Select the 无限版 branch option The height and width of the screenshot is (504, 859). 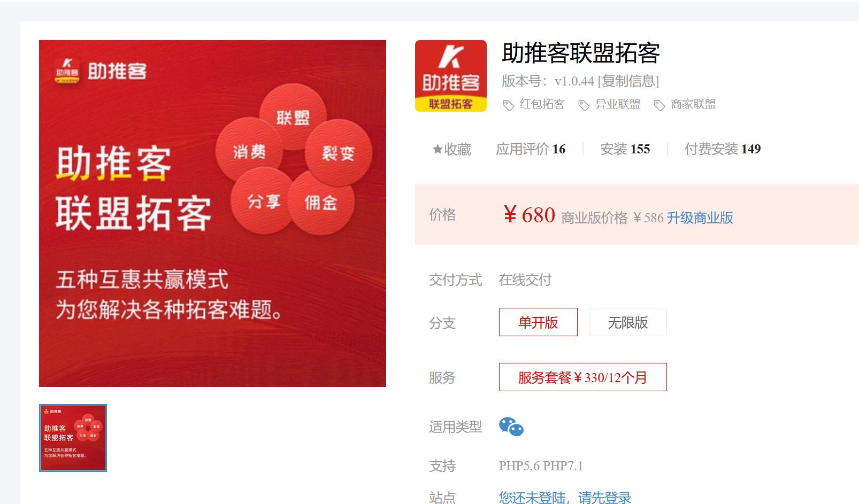[628, 322]
